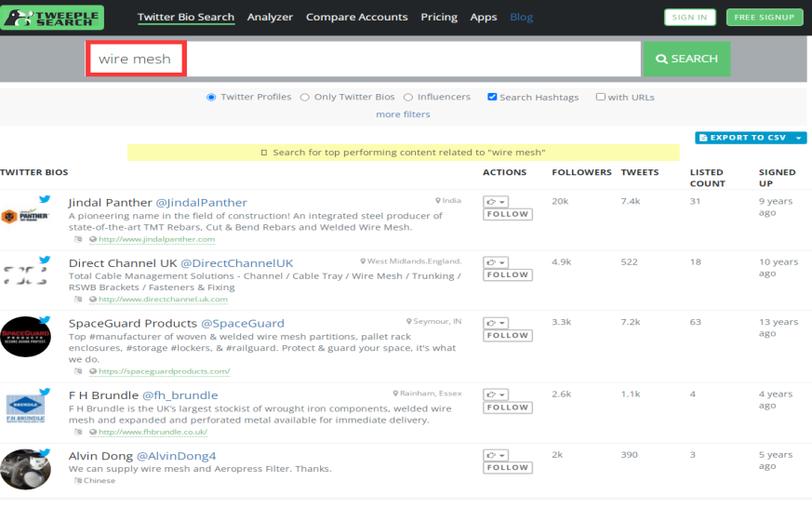Visit the Blog link
The height and width of the screenshot is (508, 812).
[522, 17]
